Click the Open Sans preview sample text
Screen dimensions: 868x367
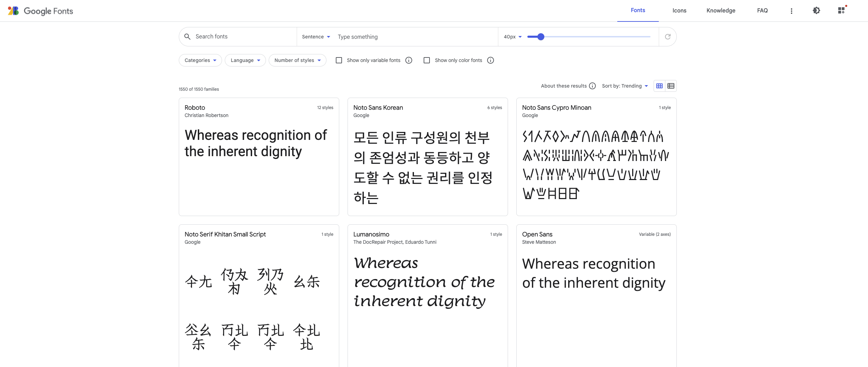[593, 274]
